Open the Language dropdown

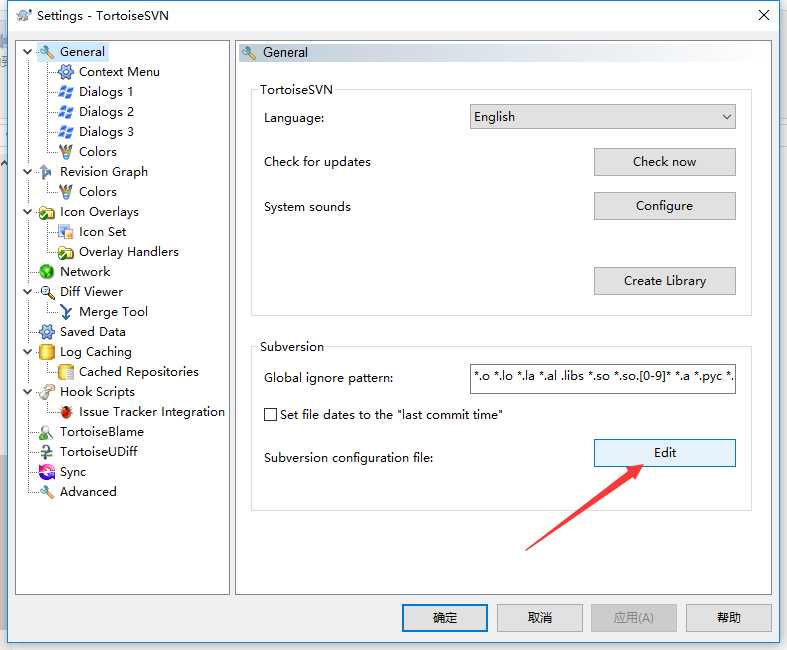pos(602,116)
